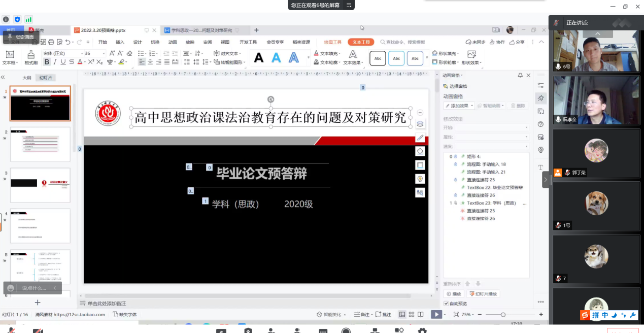This screenshot has width=644, height=333.
Task: Open the 插入 ribbon tab
Action: 120,42
